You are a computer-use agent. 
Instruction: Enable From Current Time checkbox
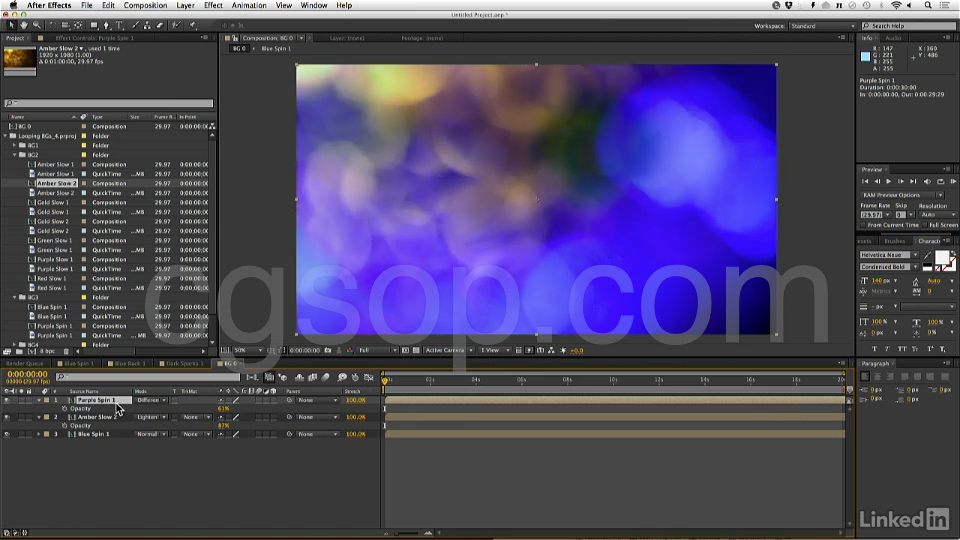[863, 225]
